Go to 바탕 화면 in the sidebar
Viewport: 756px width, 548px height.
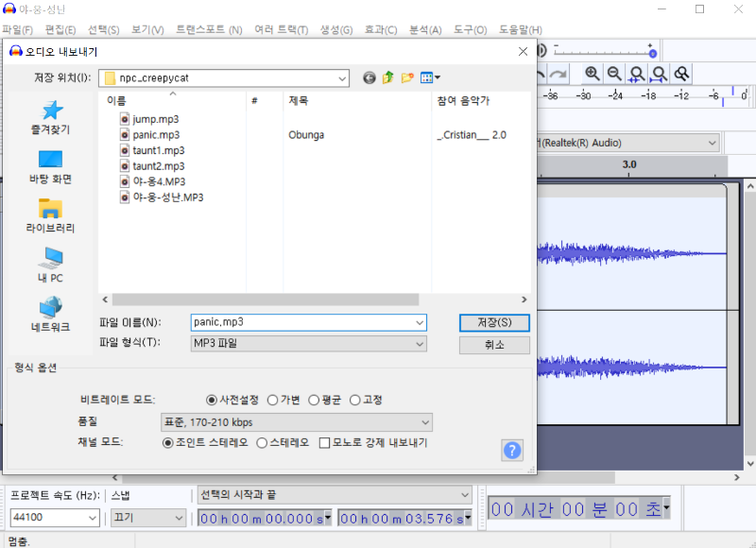(51, 166)
